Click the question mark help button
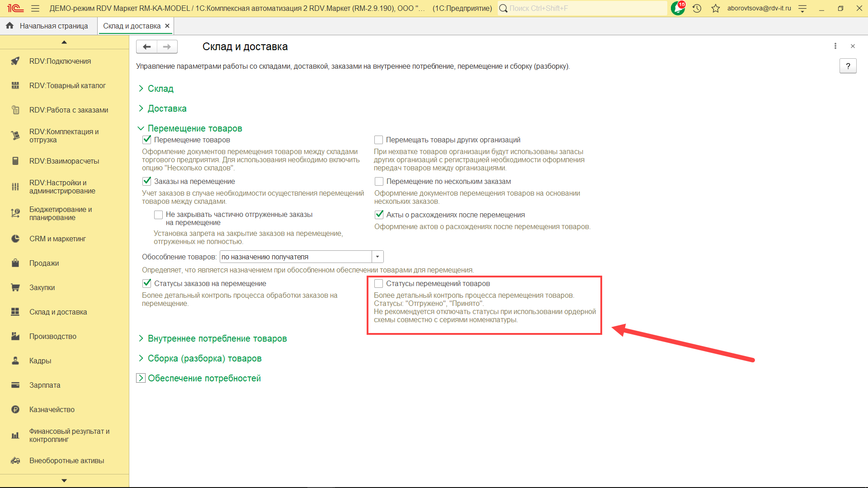Image resolution: width=868 pixels, height=488 pixels. pyautogui.click(x=848, y=66)
